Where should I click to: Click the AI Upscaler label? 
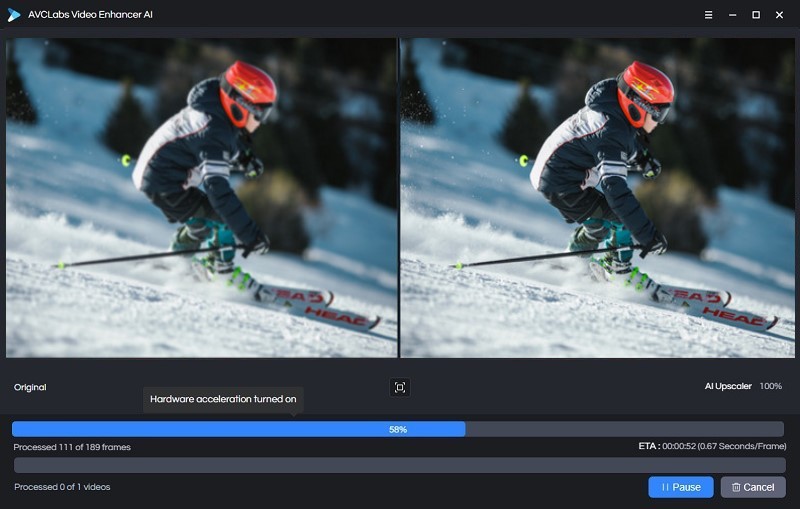tap(728, 386)
